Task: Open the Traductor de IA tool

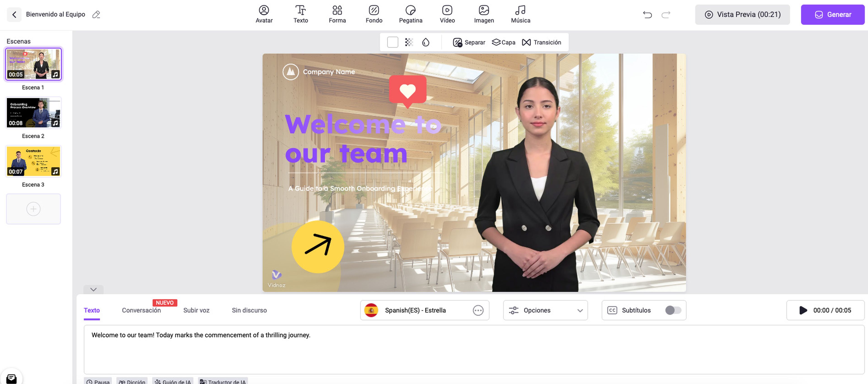Action: (223, 381)
